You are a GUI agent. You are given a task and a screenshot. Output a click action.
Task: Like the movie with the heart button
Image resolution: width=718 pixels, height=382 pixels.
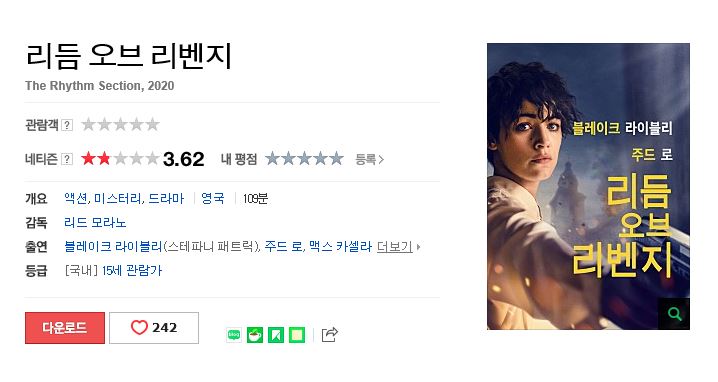coord(154,327)
